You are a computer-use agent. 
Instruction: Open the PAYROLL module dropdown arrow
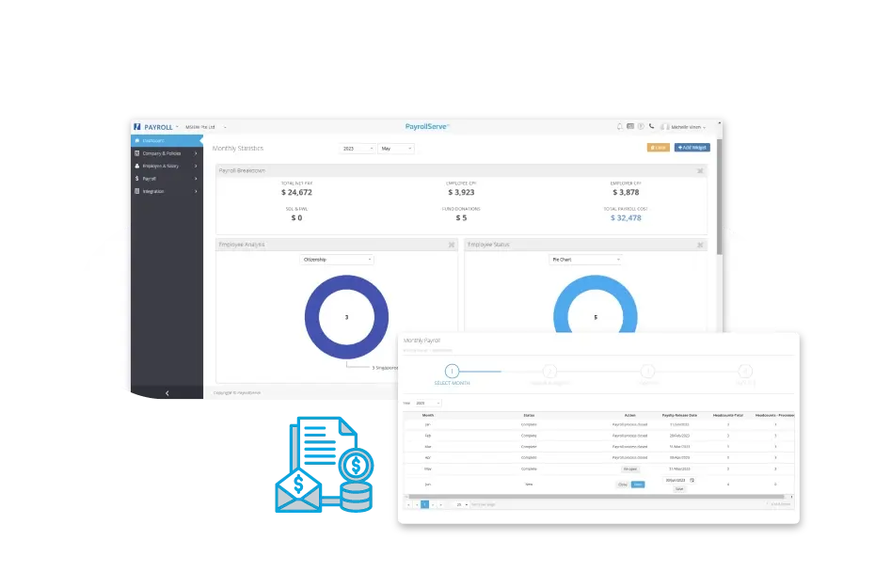click(178, 127)
